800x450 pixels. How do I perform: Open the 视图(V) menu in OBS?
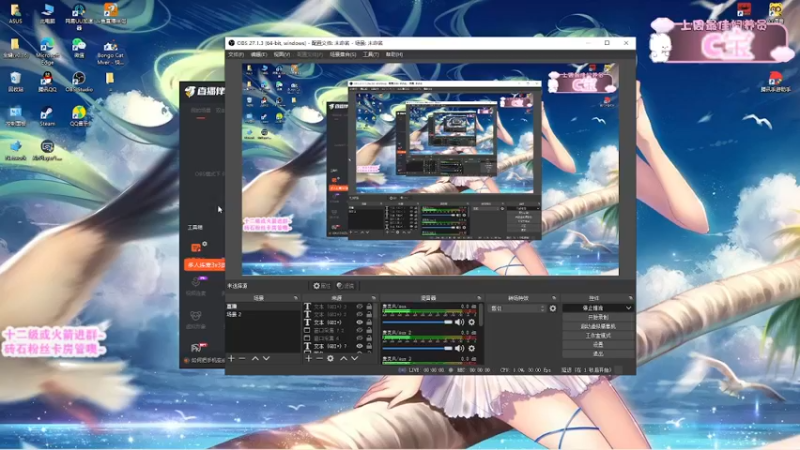tap(282, 54)
